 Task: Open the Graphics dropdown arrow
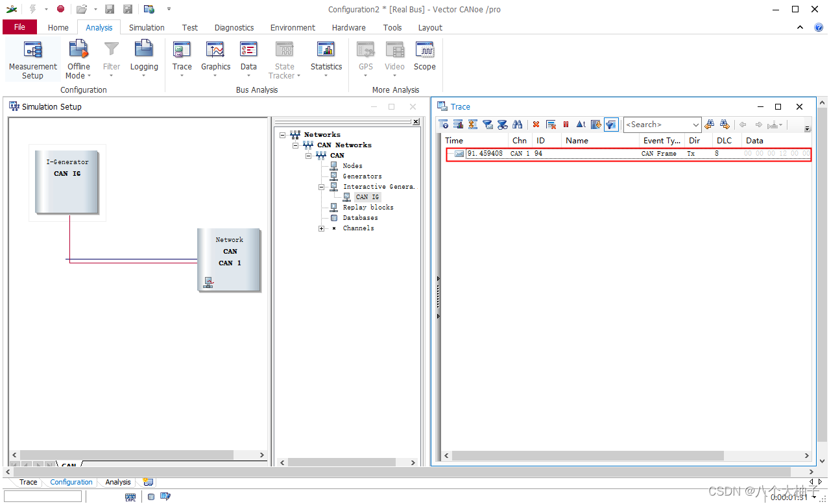(x=215, y=76)
